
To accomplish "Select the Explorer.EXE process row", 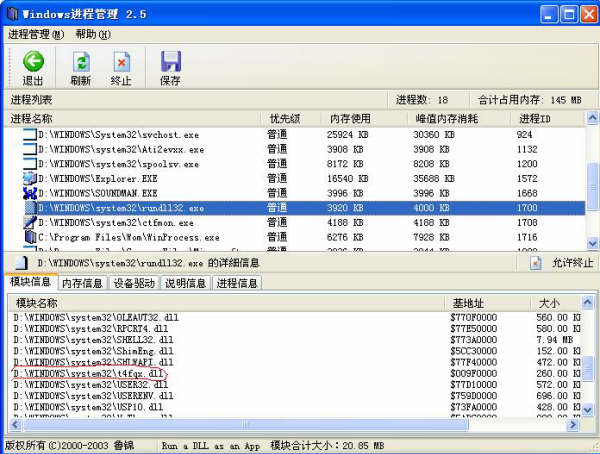I will point(295,178).
